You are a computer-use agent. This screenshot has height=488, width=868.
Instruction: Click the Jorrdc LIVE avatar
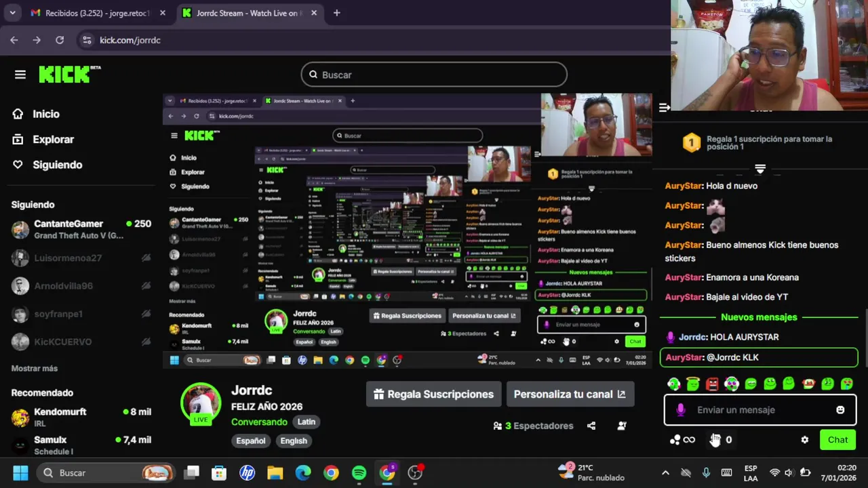point(200,403)
